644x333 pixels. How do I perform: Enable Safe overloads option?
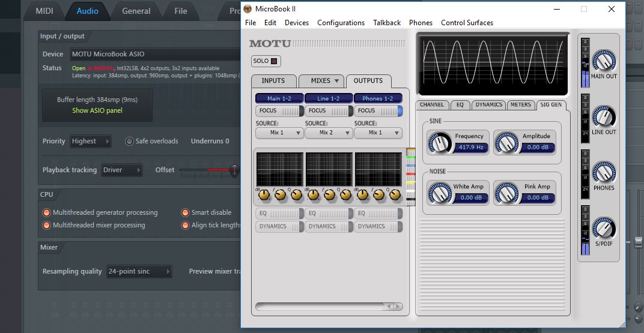point(129,142)
